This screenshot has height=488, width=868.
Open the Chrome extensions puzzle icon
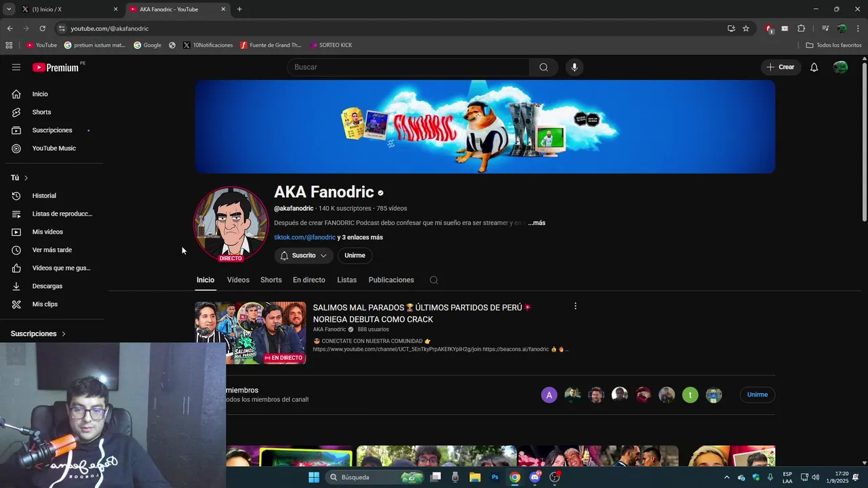pyautogui.click(x=802, y=28)
